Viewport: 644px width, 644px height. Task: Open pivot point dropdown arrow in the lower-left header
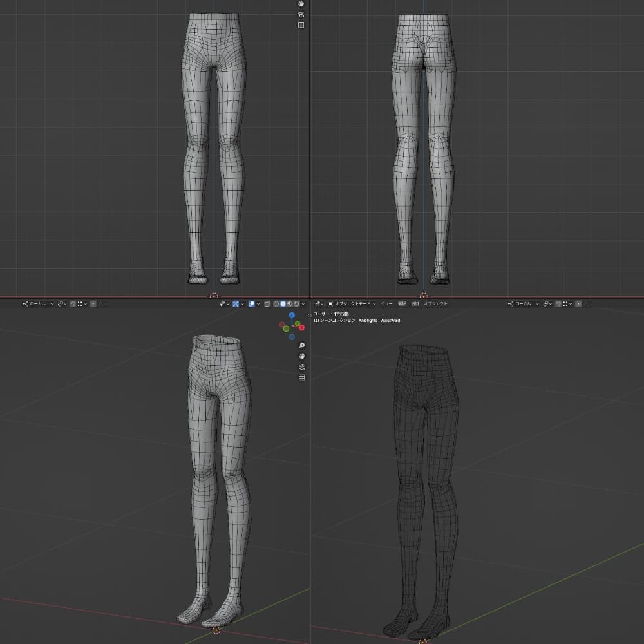point(66,304)
